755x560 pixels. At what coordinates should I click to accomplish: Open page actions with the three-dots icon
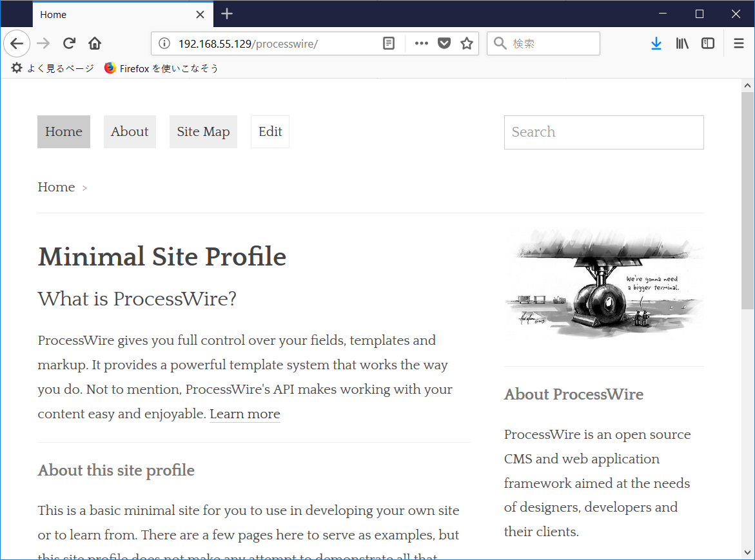421,43
